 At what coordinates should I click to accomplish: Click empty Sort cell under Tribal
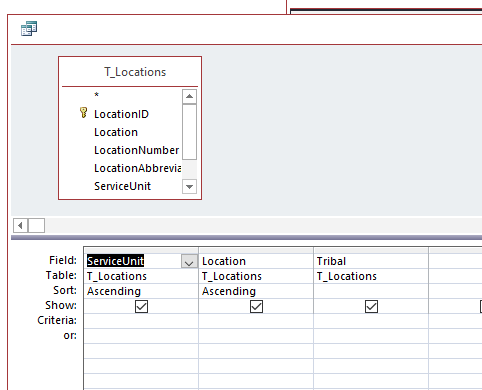(x=371, y=291)
